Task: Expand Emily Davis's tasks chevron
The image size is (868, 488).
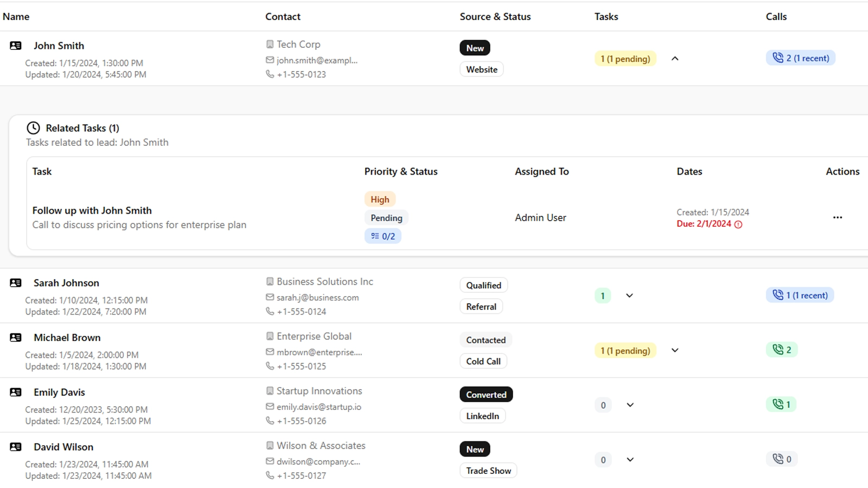Action: [x=630, y=405]
